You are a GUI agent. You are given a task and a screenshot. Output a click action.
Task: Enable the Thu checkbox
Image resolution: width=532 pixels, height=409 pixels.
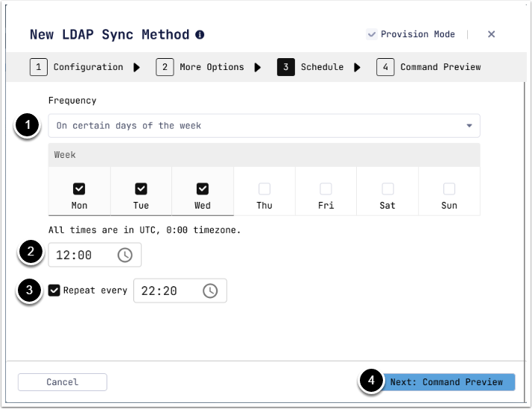pos(265,189)
